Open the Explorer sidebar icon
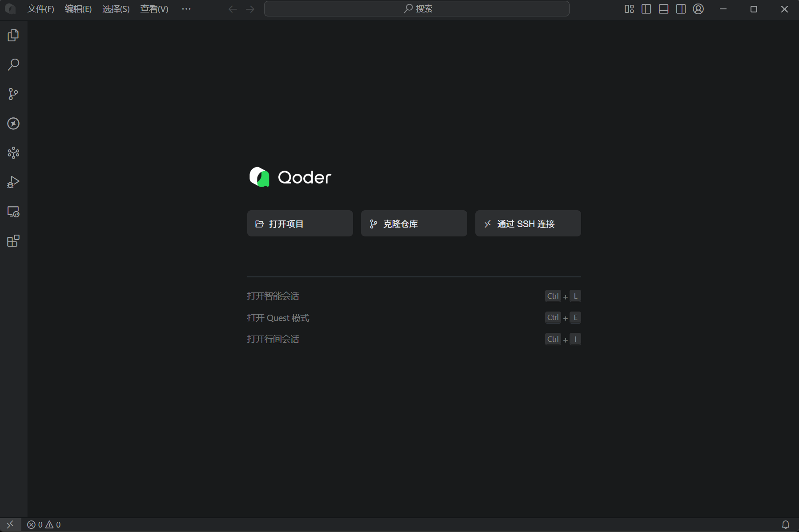The height and width of the screenshot is (532, 799). pyautogui.click(x=13, y=35)
